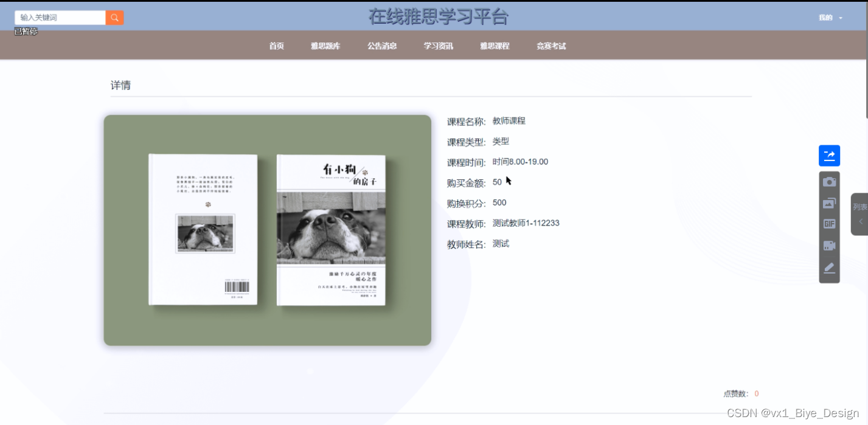Click the course time value 时间8.00-19.00
This screenshot has width=868, height=425.
click(521, 162)
